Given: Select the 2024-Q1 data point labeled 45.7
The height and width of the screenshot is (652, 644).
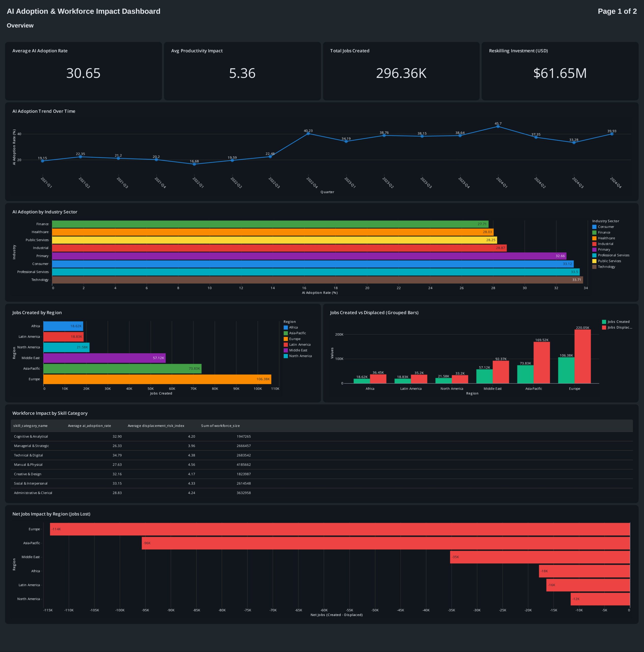Looking at the screenshot, I should coord(498,127).
